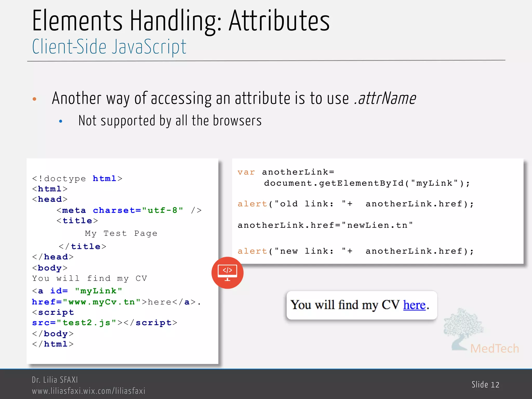
Task: Open www.liliasfaxi.wix.com/liliasfaxi footer URL
Action: point(89,391)
